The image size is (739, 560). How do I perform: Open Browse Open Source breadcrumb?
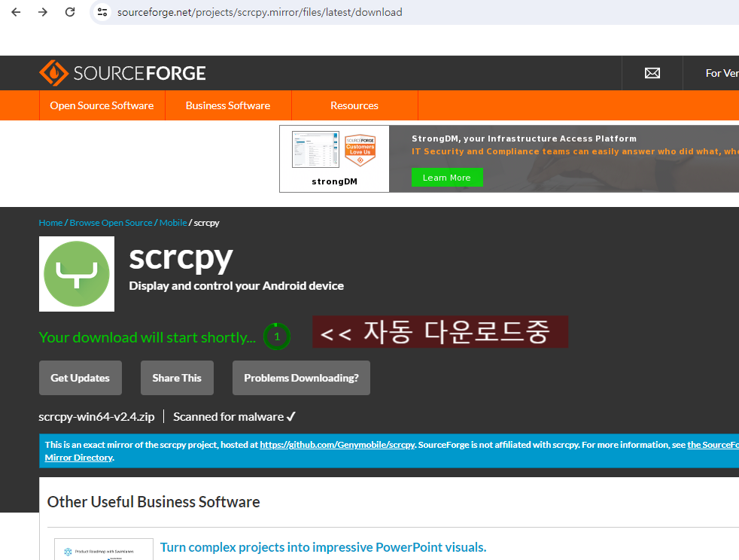111,223
